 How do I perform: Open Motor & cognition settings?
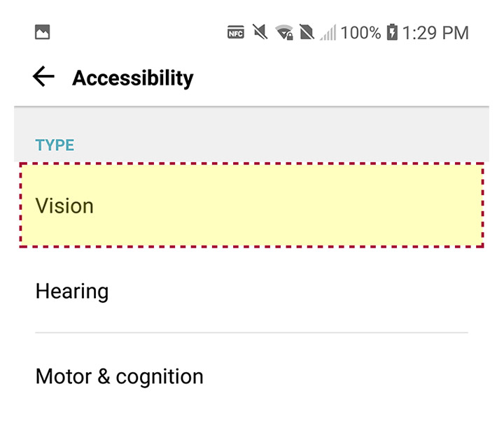252,376
